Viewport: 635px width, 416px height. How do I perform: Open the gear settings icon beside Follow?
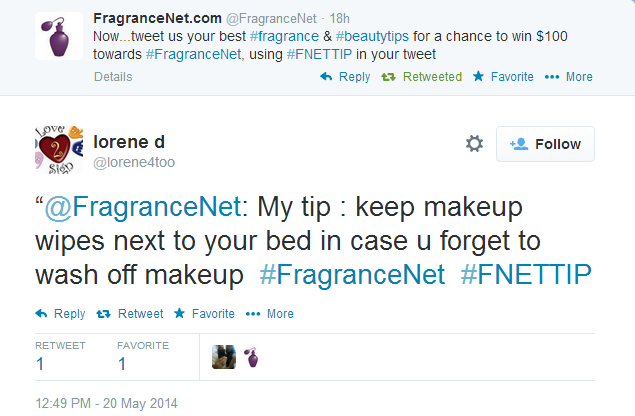click(474, 143)
